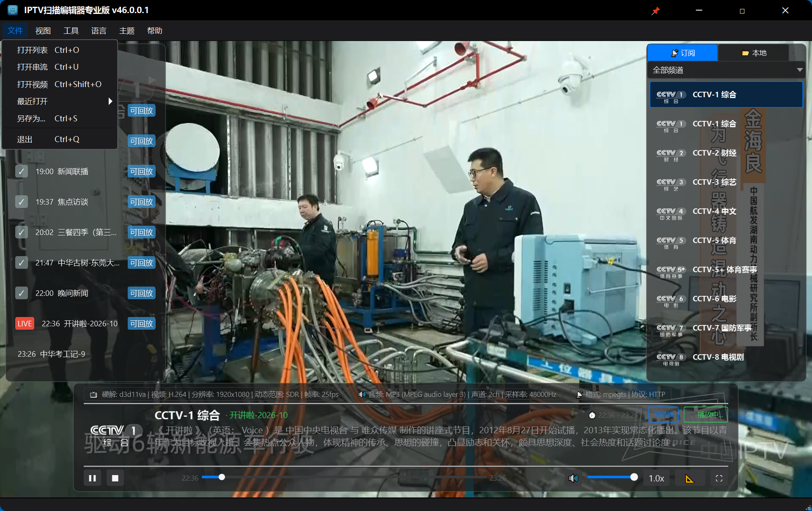This screenshot has height=511, width=812.
Task: Select the CCTV-7 国防军事 channel logo
Action: pos(671,330)
